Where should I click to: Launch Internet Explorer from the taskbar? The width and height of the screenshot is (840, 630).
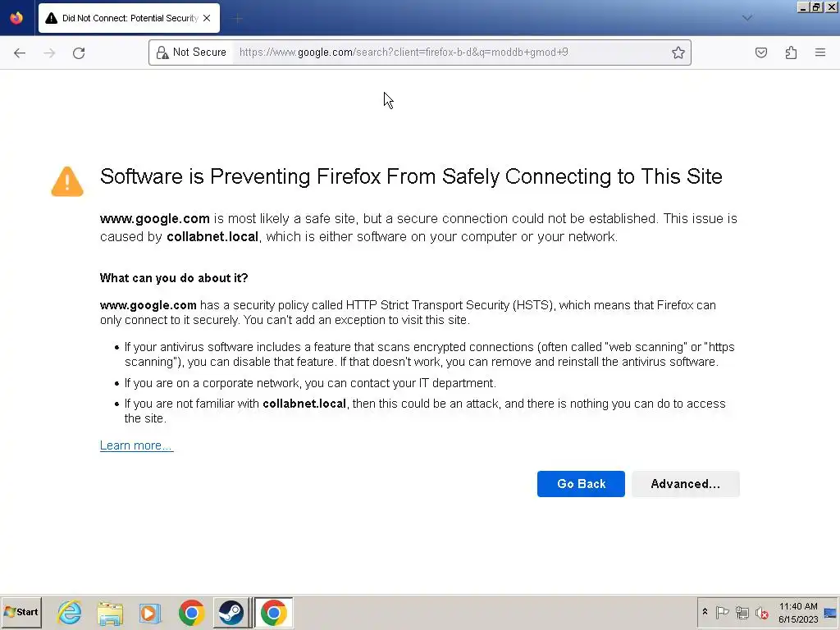[x=70, y=613]
